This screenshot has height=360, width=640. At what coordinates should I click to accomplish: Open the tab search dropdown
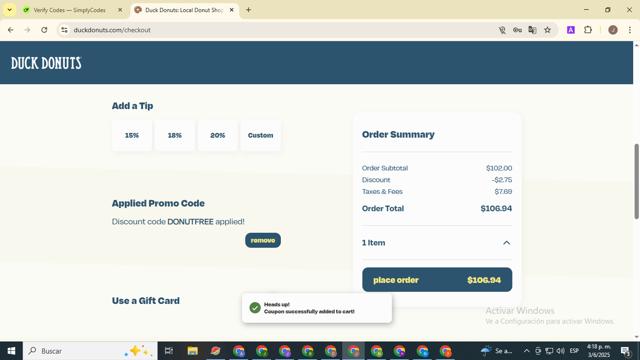[x=9, y=10]
